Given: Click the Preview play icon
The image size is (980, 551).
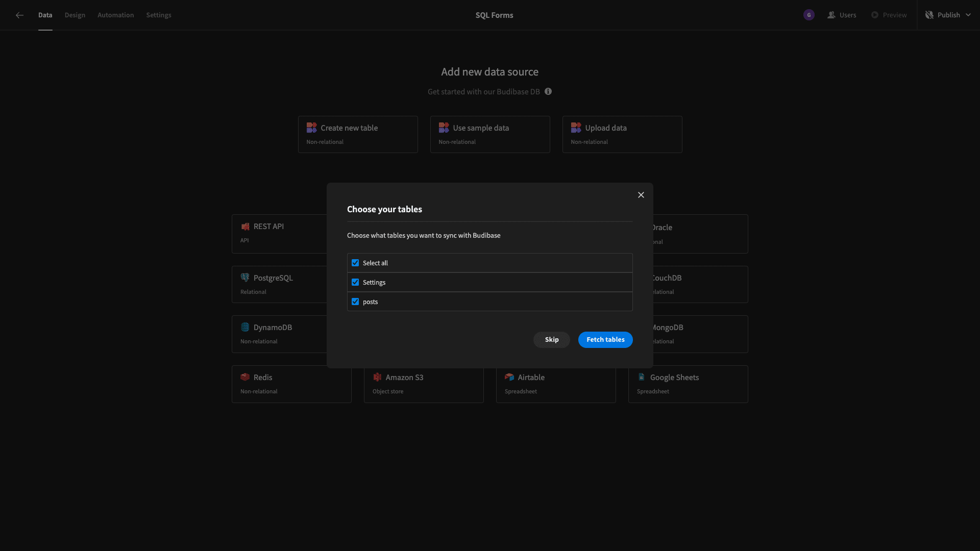Looking at the screenshot, I should (875, 15).
